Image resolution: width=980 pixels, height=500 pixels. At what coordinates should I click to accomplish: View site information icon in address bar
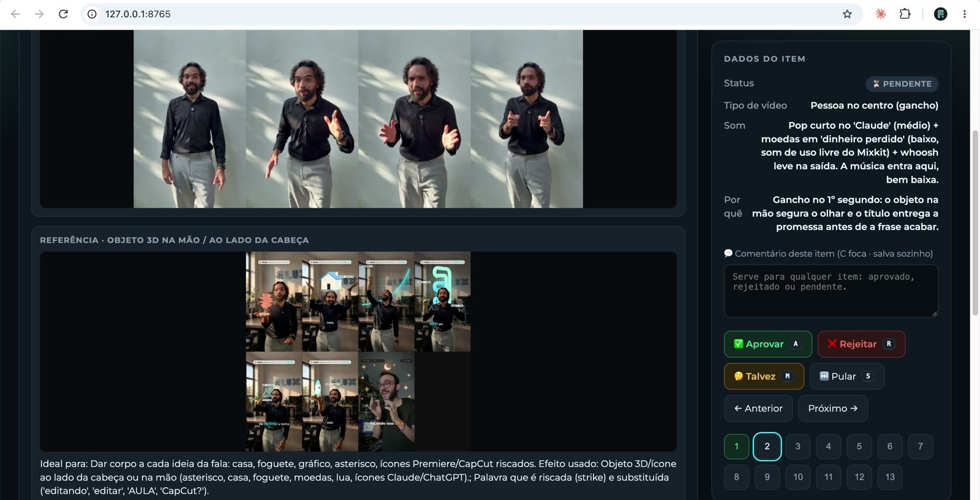(92, 14)
